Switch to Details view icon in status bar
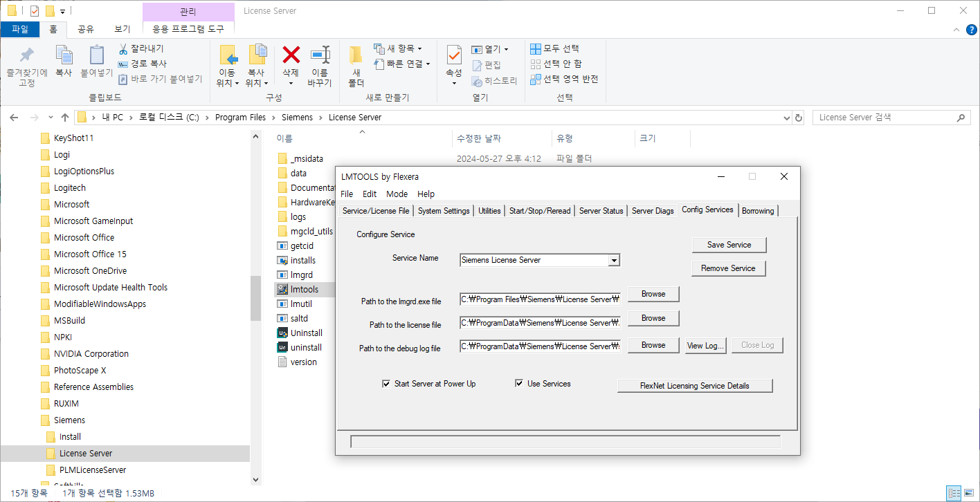 954,493
